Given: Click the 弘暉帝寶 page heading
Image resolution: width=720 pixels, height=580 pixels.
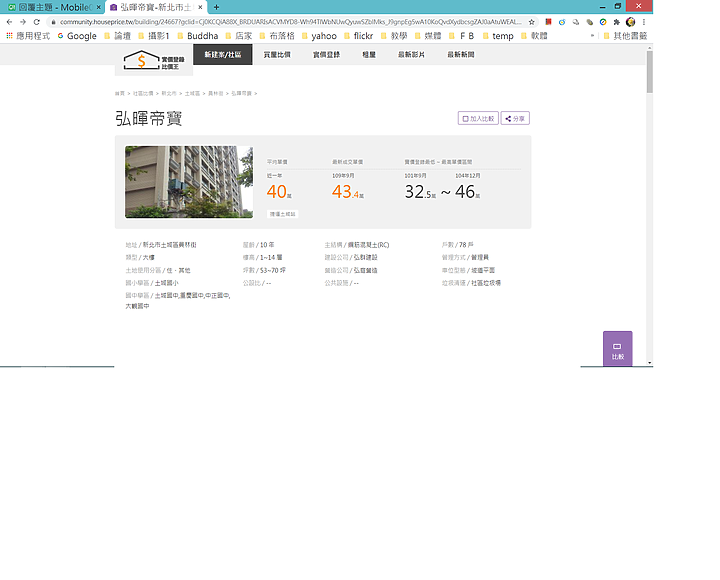Looking at the screenshot, I should 149,118.
